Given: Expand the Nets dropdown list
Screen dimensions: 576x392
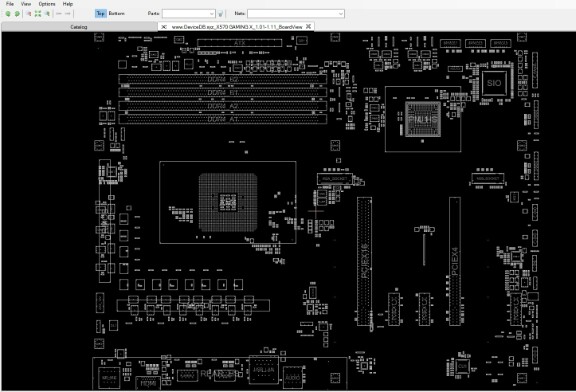Looking at the screenshot, I should [x=341, y=14].
